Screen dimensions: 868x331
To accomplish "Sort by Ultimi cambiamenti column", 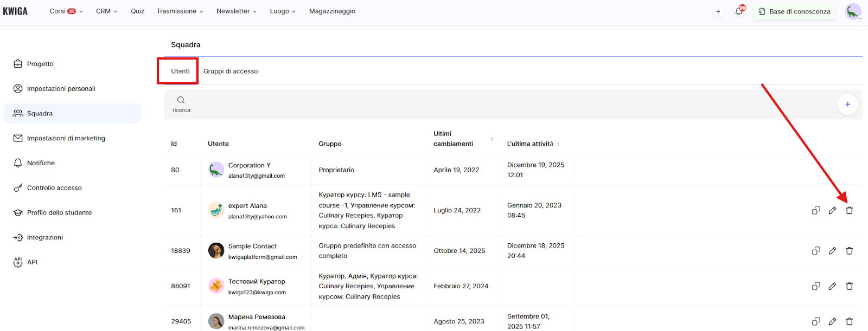I will [x=492, y=139].
